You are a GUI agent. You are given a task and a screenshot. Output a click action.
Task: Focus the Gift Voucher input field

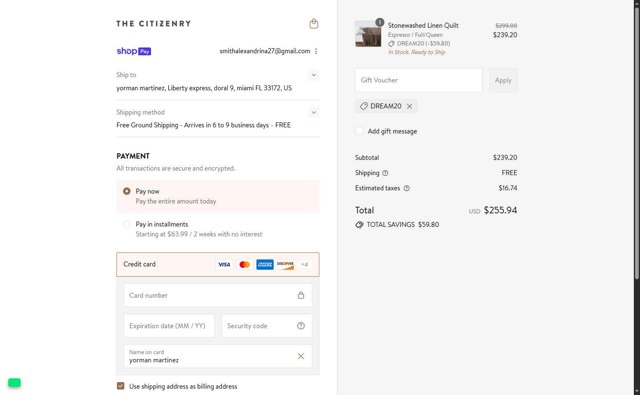[x=418, y=80]
